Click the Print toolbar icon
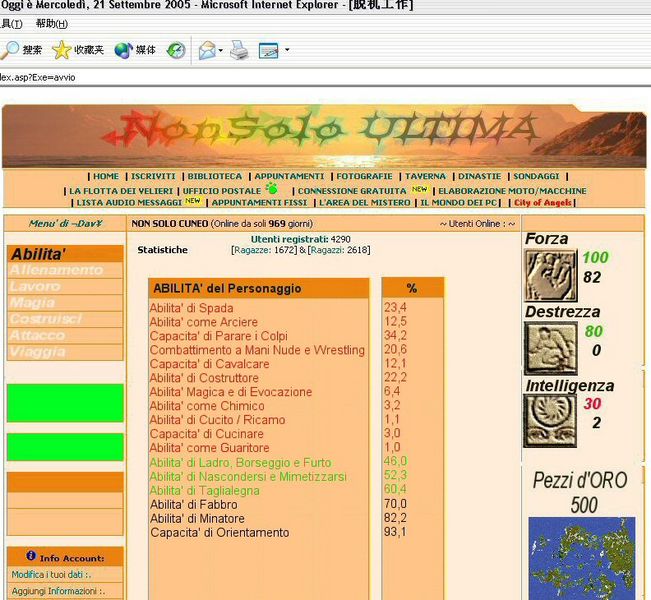The width and height of the screenshot is (651, 600). click(239, 50)
